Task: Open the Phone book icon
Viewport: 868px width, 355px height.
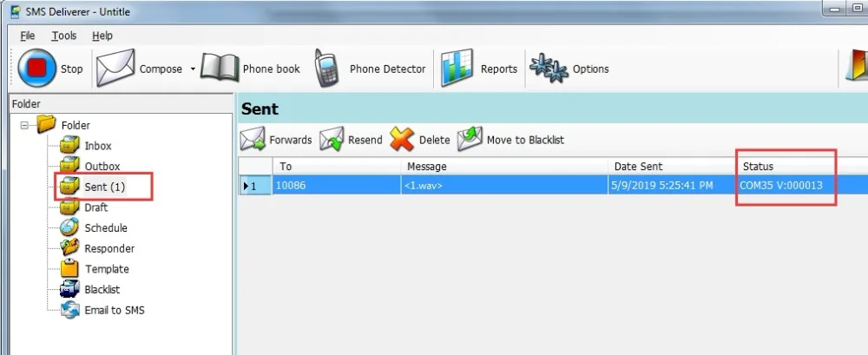Action: 220,68
